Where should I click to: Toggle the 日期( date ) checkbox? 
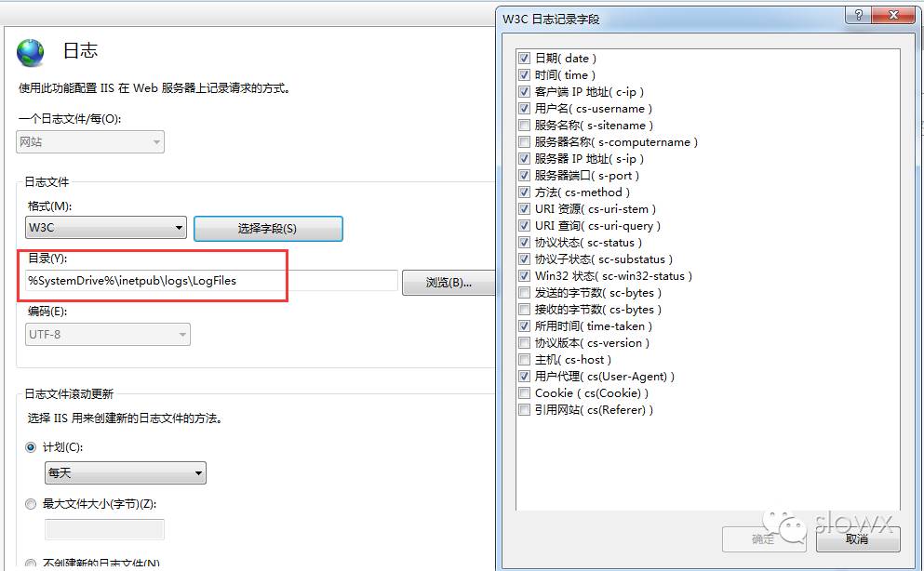coord(524,59)
